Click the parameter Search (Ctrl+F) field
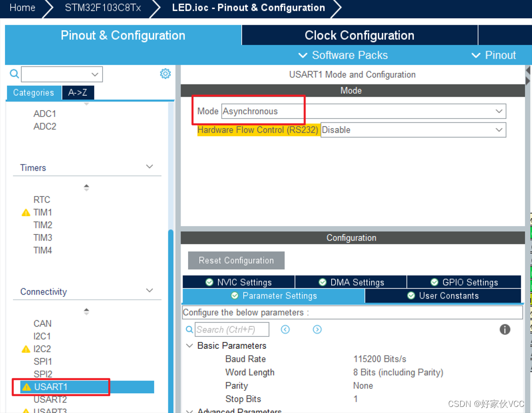 click(232, 329)
